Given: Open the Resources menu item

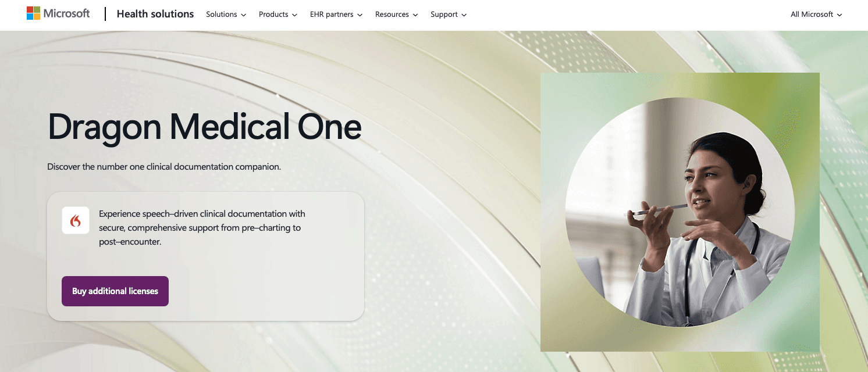Looking at the screenshot, I should point(397,15).
